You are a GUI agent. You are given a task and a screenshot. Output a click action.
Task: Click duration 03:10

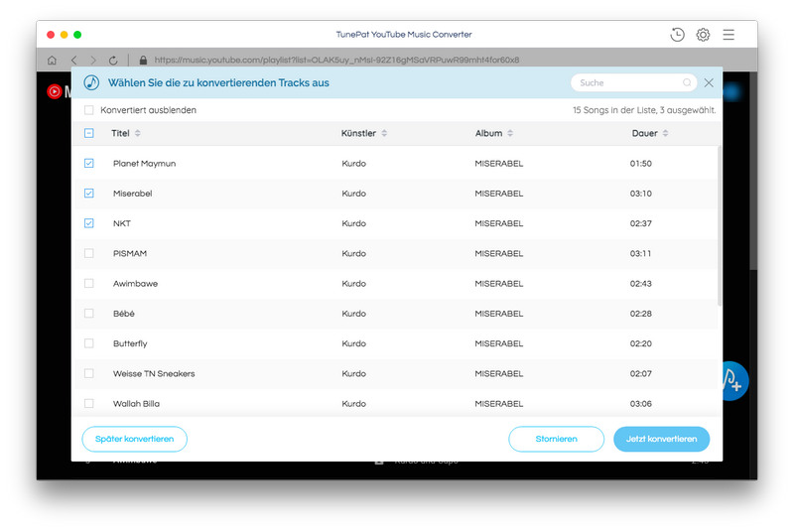(640, 194)
